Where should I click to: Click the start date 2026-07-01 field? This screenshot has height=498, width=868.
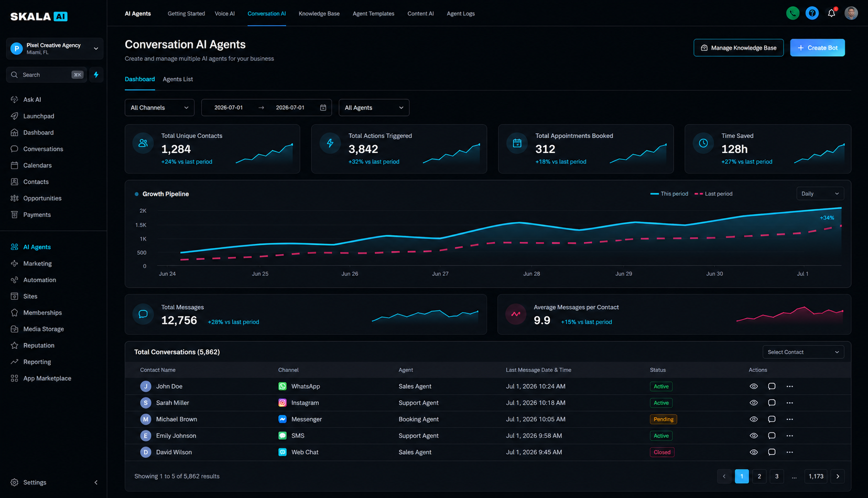229,107
